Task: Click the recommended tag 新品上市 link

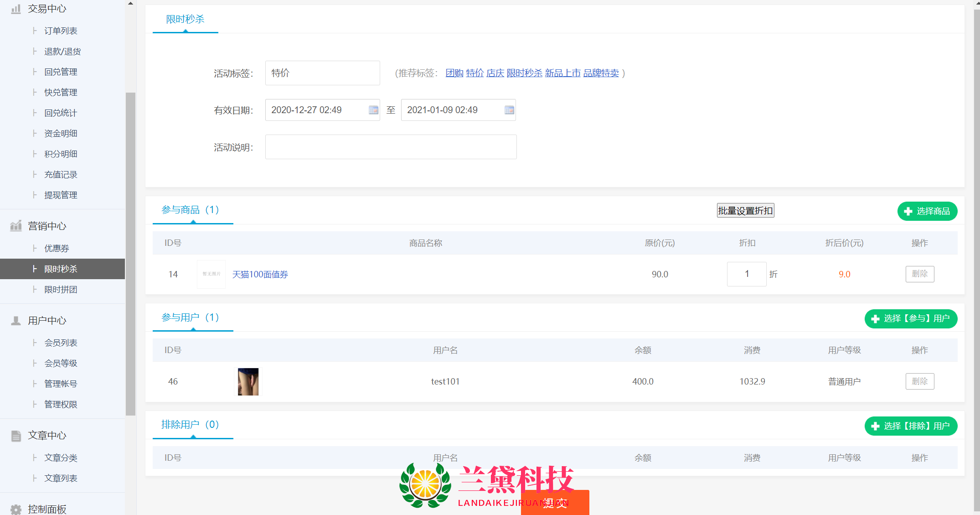Action: click(562, 73)
